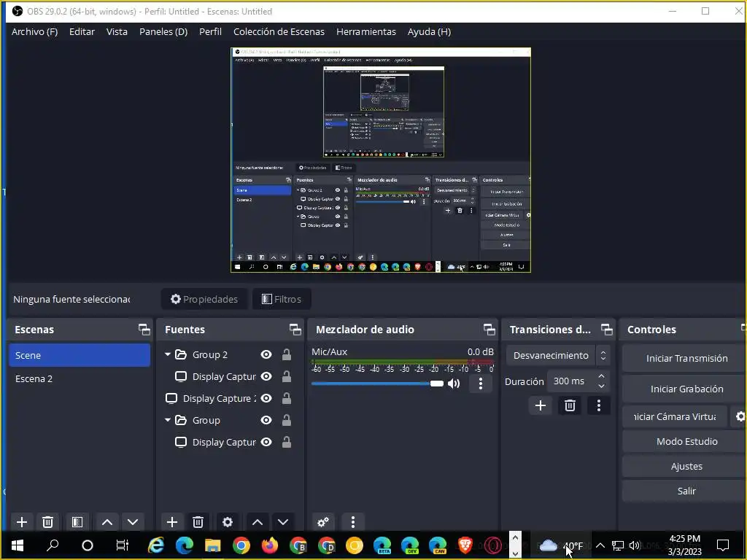Open Firefox from the taskbar
The height and width of the screenshot is (560, 747).
point(270,545)
